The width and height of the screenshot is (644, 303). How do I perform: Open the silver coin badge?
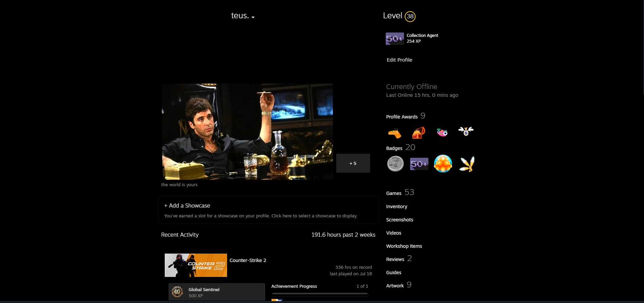396,164
